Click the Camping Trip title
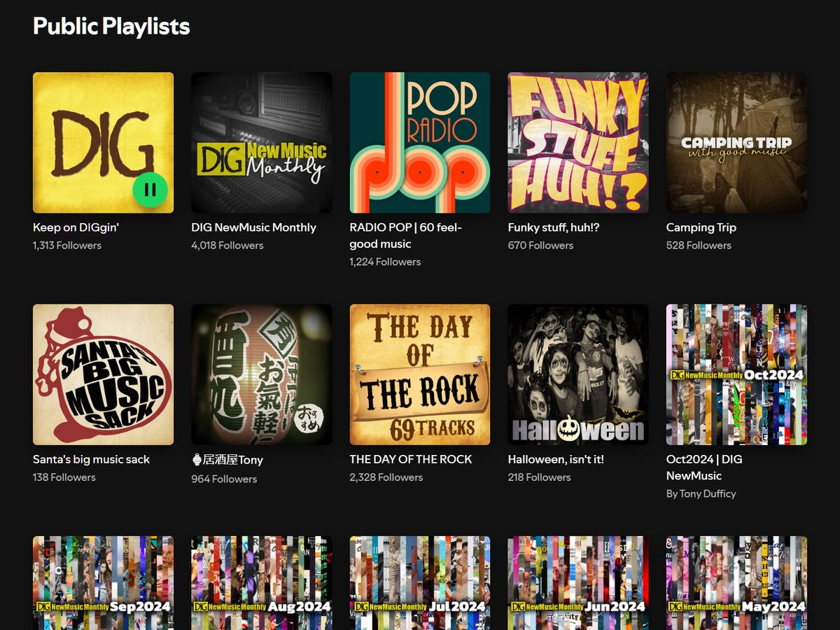The image size is (840, 630). (x=701, y=227)
